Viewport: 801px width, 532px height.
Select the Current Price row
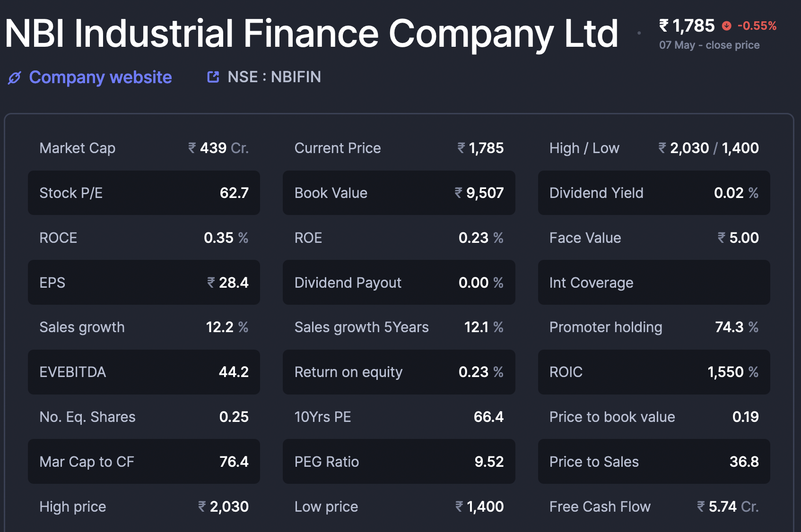399,148
